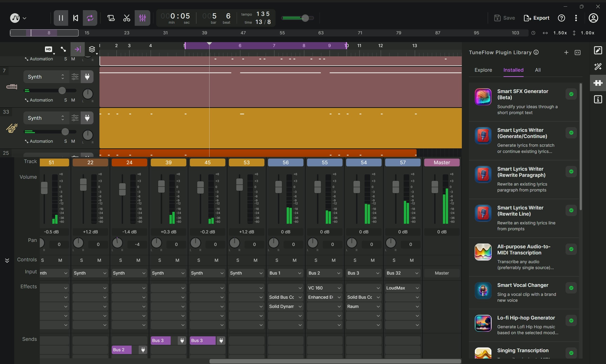Open the Bus 32 input dropdown
The image size is (606, 364).
coord(403,273)
